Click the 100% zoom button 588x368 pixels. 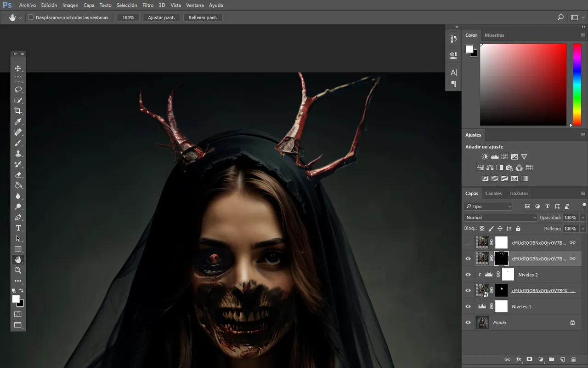pos(128,17)
